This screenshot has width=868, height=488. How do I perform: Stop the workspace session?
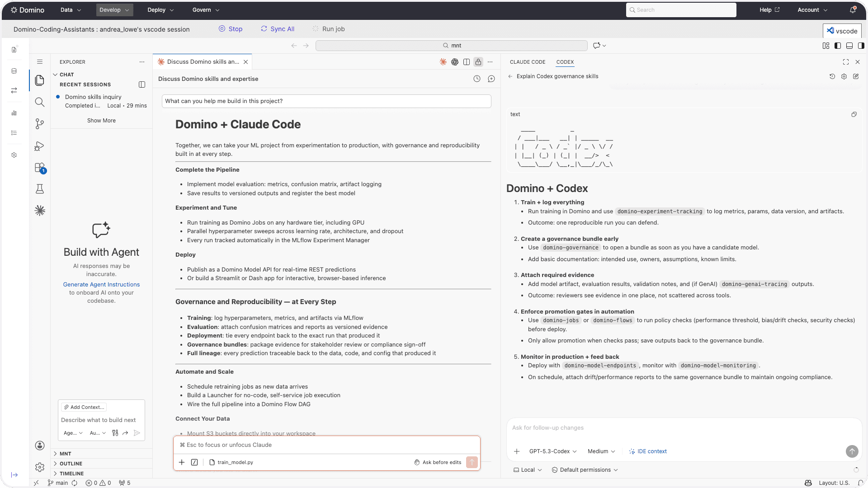(x=231, y=29)
